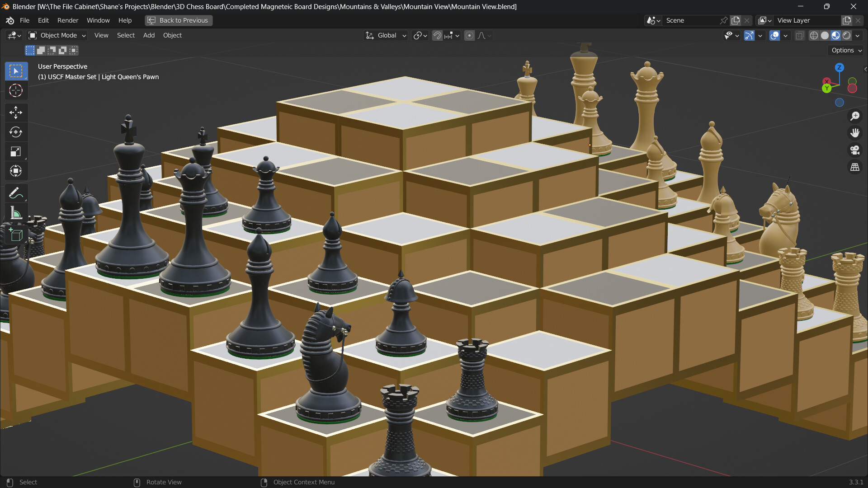Switch to solid shading
868x488 pixels.
coord(825,35)
